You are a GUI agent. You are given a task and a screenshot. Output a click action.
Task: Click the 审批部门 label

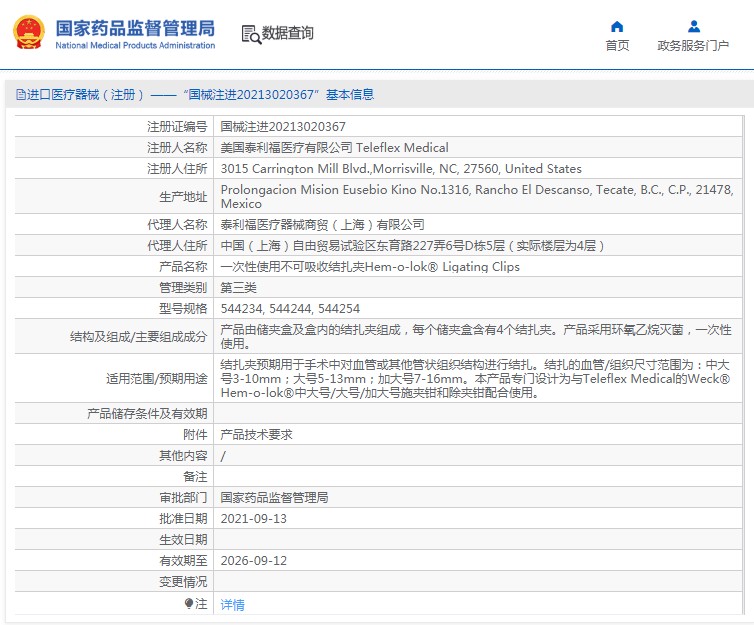pos(183,498)
